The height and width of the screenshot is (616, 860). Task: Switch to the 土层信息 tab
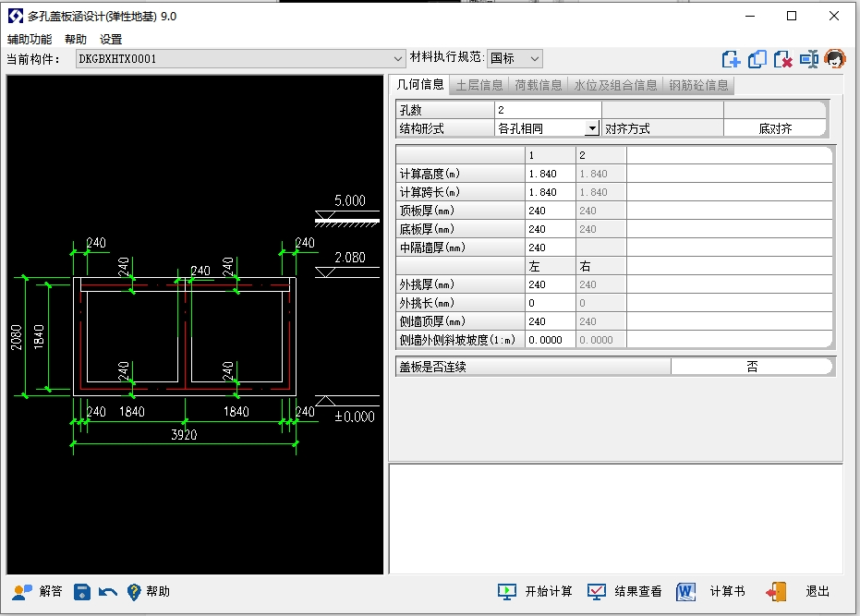pos(478,85)
